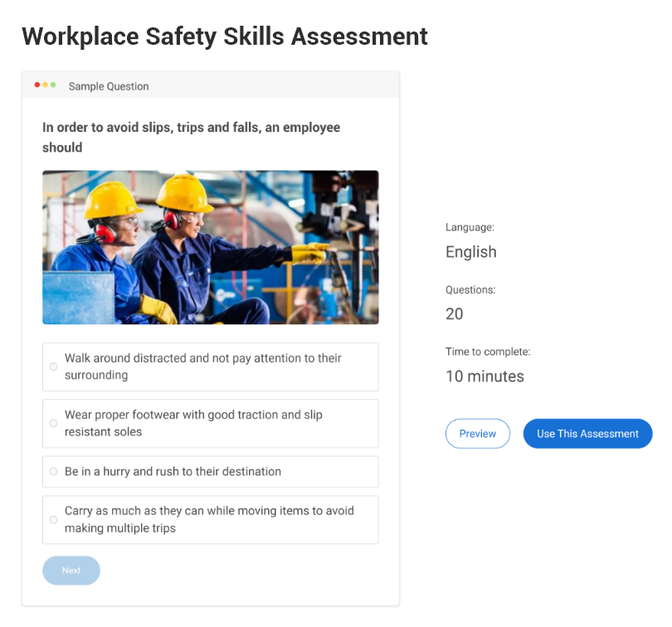Click the slips and trips question text

[191, 137]
